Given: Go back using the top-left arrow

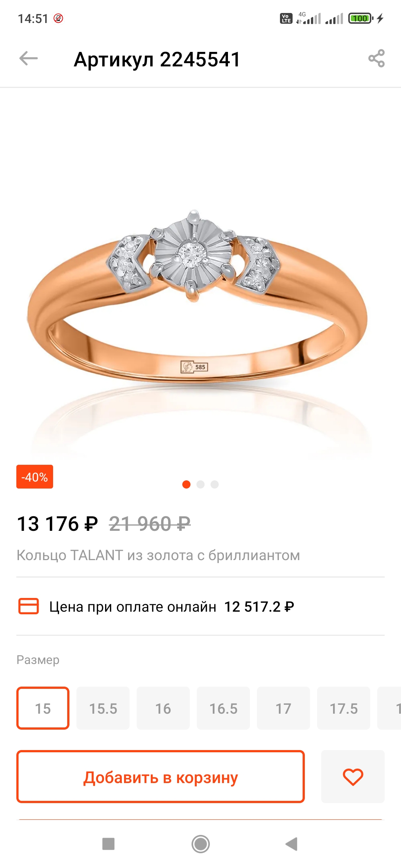Looking at the screenshot, I should (x=29, y=59).
